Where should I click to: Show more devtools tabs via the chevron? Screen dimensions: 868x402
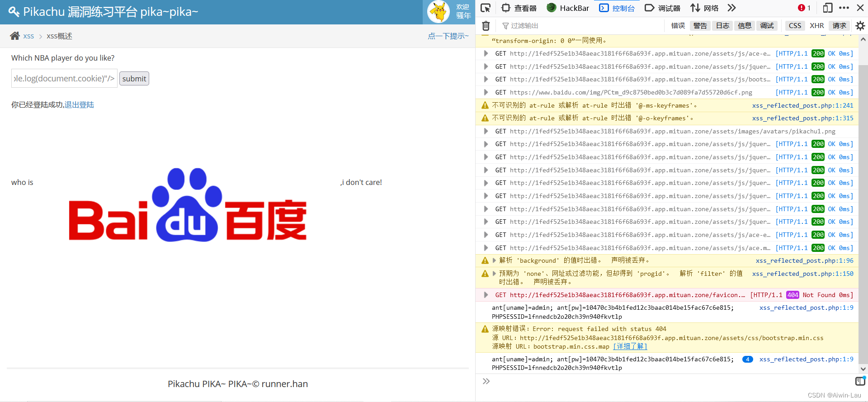pyautogui.click(x=731, y=8)
